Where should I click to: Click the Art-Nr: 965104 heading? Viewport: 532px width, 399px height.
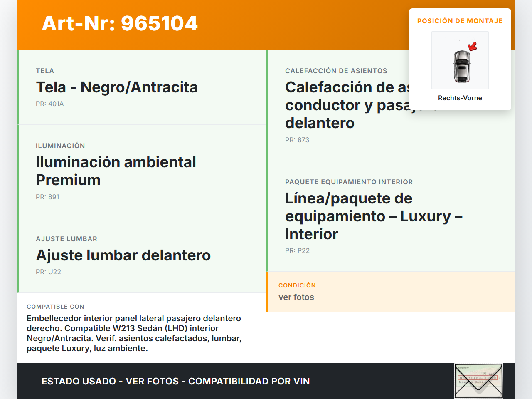(x=120, y=23)
